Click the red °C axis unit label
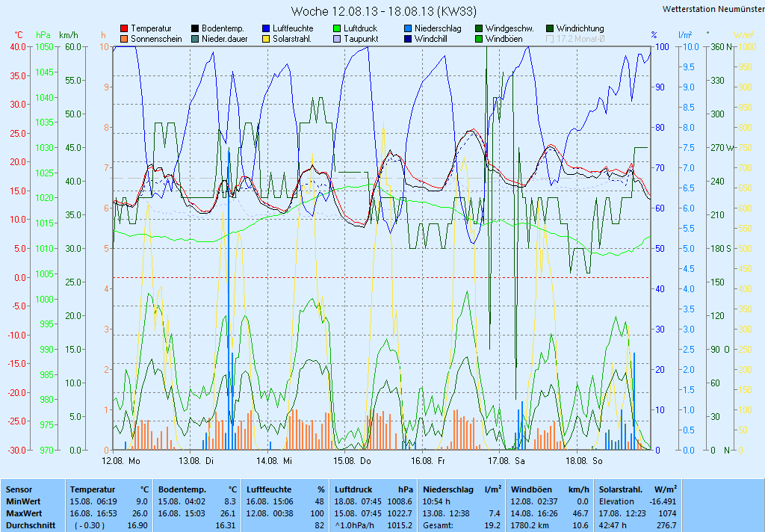 19,35
